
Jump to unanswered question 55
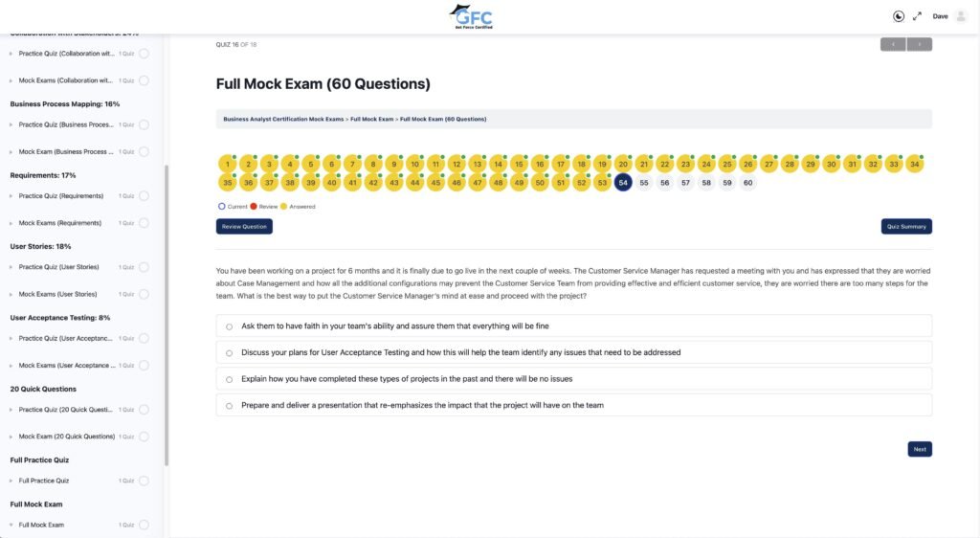click(644, 183)
